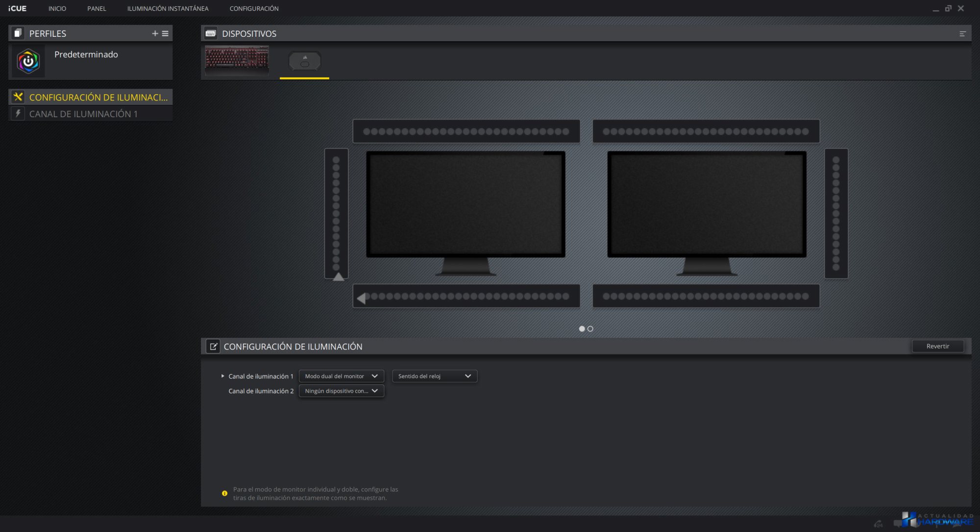Screen dimensions: 980x532
Task: Click the Predeterminado profile power icon
Action: pyautogui.click(x=28, y=61)
